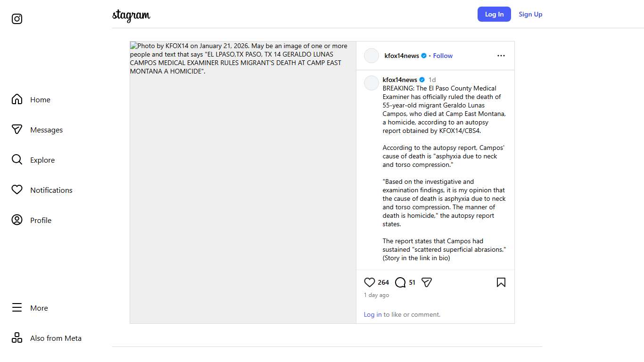The width and height of the screenshot is (644, 362).
Task: Like the post with heart icon
Action: pyautogui.click(x=370, y=282)
